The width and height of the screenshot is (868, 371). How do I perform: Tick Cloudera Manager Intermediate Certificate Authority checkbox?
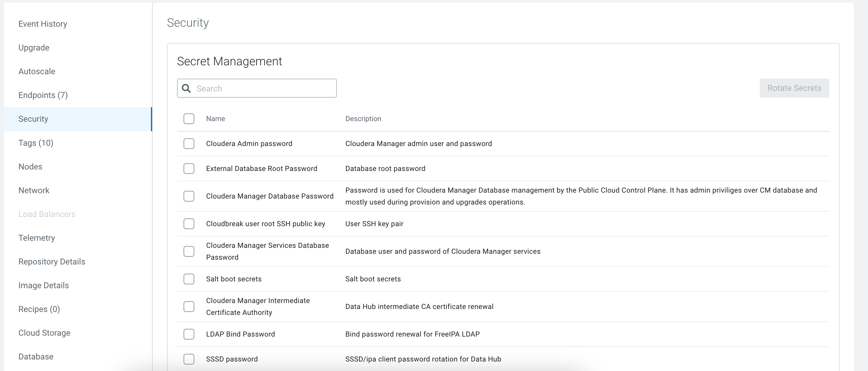(x=189, y=306)
